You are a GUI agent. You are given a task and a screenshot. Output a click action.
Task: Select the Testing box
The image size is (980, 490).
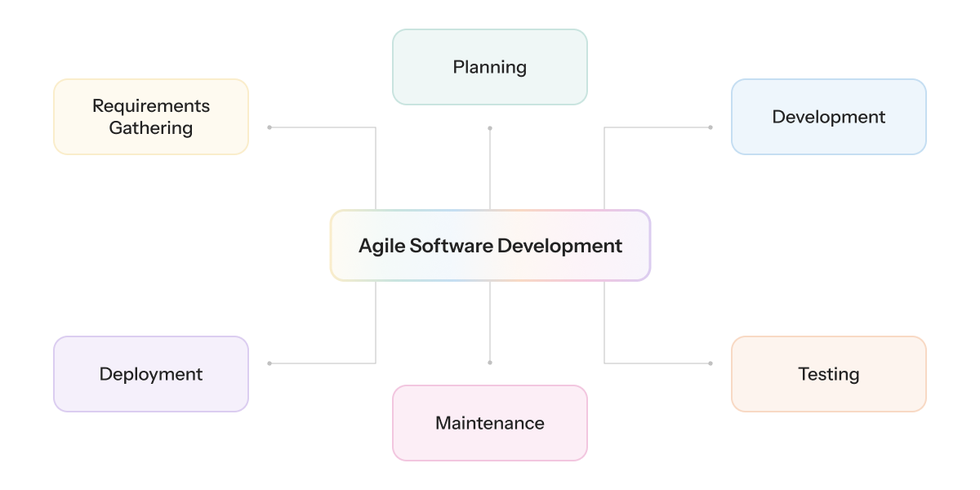pyautogui.click(x=829, y=374)
